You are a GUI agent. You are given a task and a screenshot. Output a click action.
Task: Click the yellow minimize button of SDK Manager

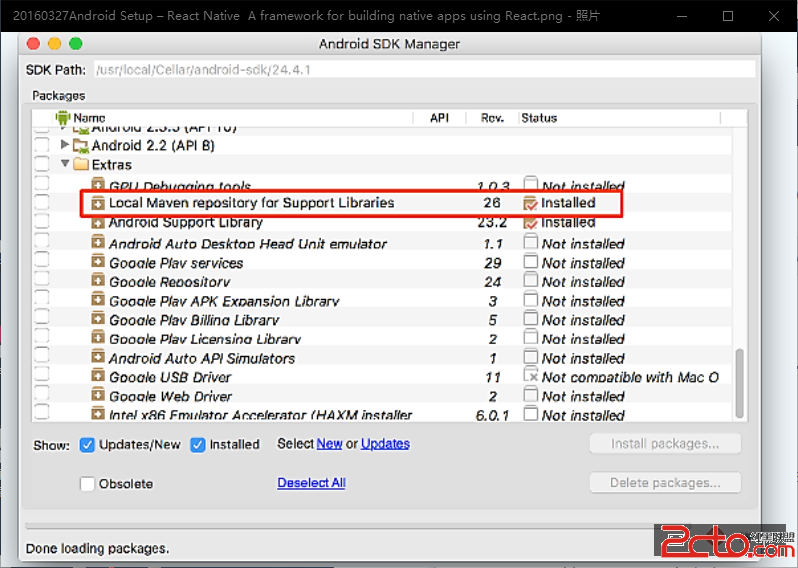click(x=54, y=44)
